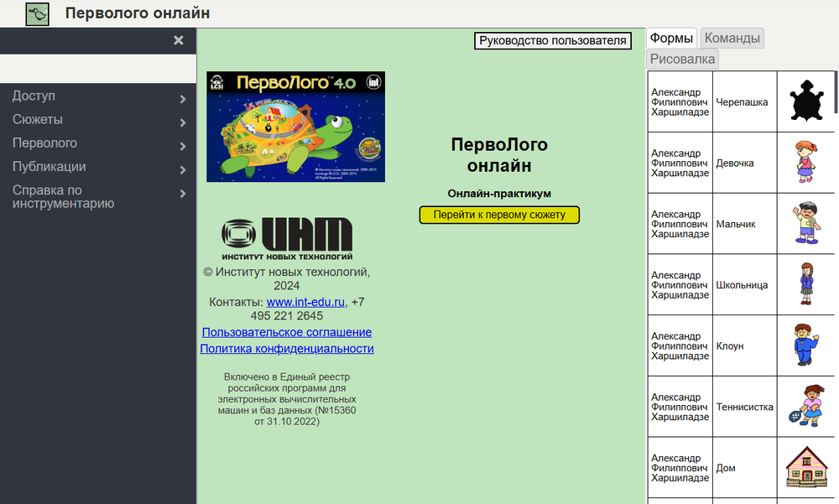Select the Мальчик shape image
The width and height of the screenshot is (839, 504).
pyautogui.click(x=806, y=223)
